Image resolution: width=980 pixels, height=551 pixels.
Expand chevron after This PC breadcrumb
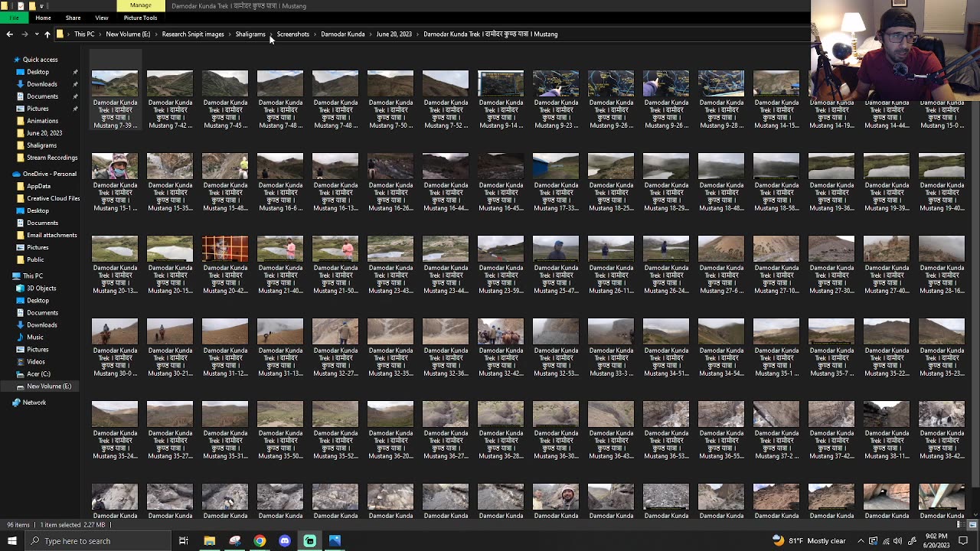(100, 34)
